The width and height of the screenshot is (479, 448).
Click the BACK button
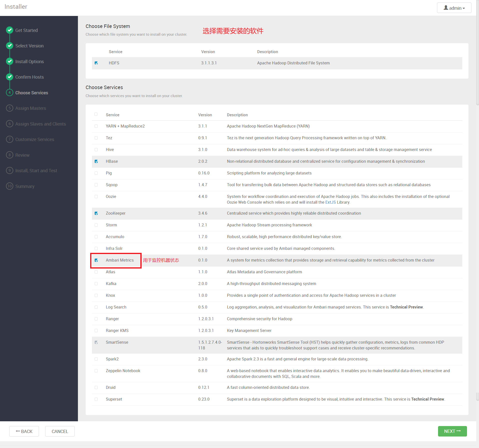(24, 431)
